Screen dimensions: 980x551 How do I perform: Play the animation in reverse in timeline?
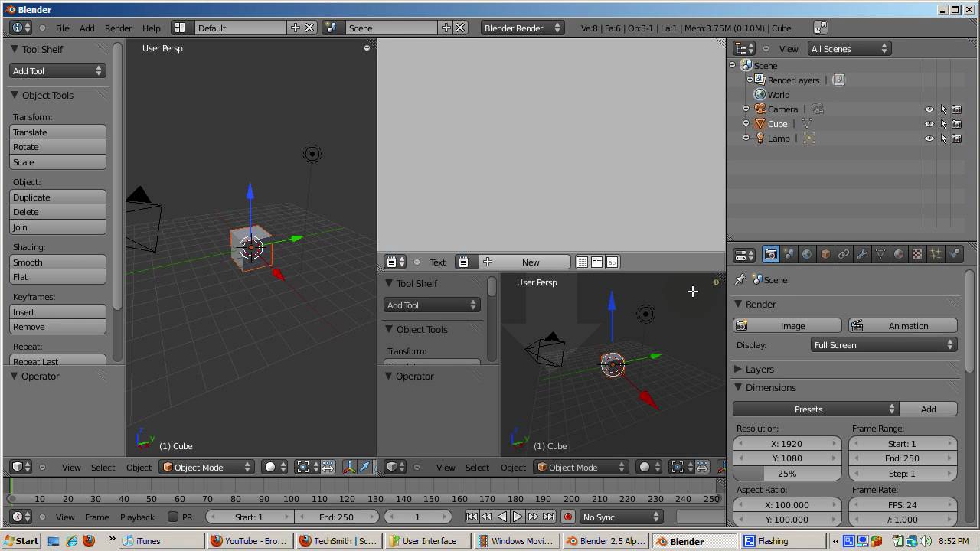(502, 517)
